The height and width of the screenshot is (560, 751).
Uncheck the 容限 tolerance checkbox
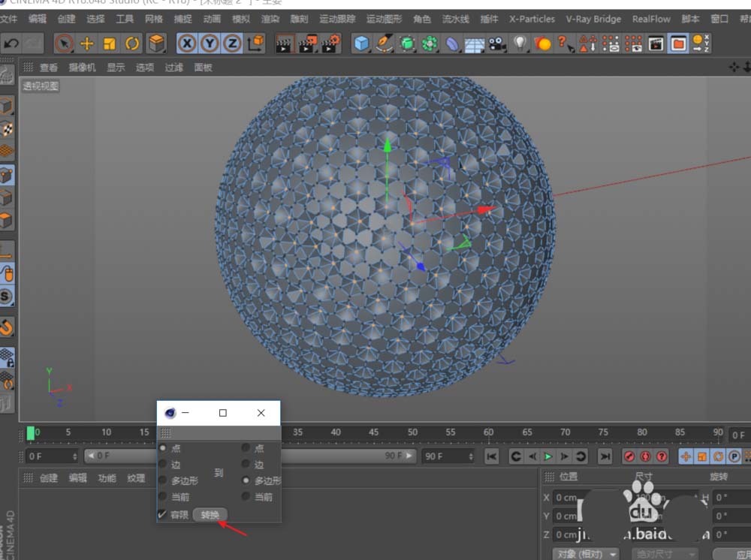tap(162, 514)
